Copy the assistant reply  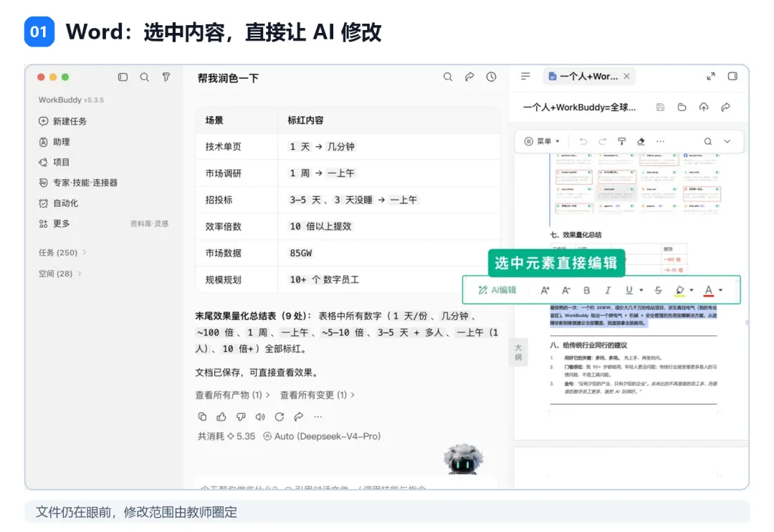202,417
